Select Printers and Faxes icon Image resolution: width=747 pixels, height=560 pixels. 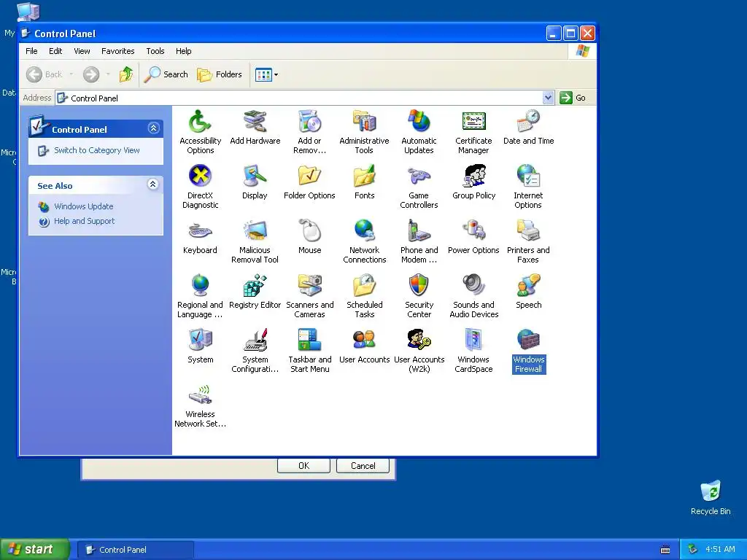pyautogui.click(x=528, y=231)
